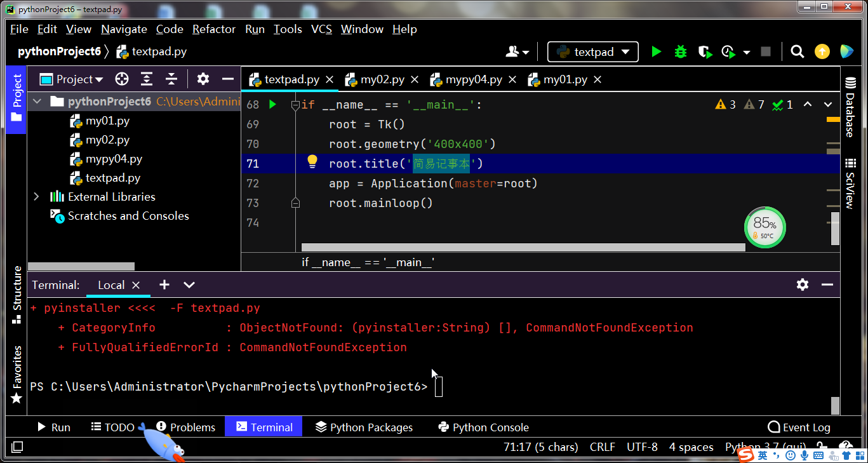Click the Sogou input method S icon
Image resolution: width=868 pixels, height=463 pixels.
(x=745, y=455)
